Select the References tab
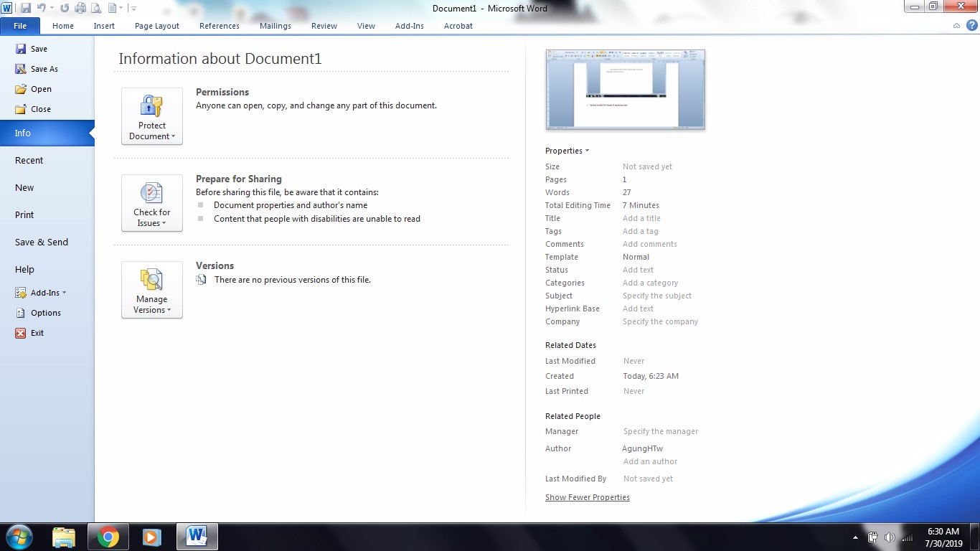This screenshot has width=980, height=551. click(x=220, y=26)
